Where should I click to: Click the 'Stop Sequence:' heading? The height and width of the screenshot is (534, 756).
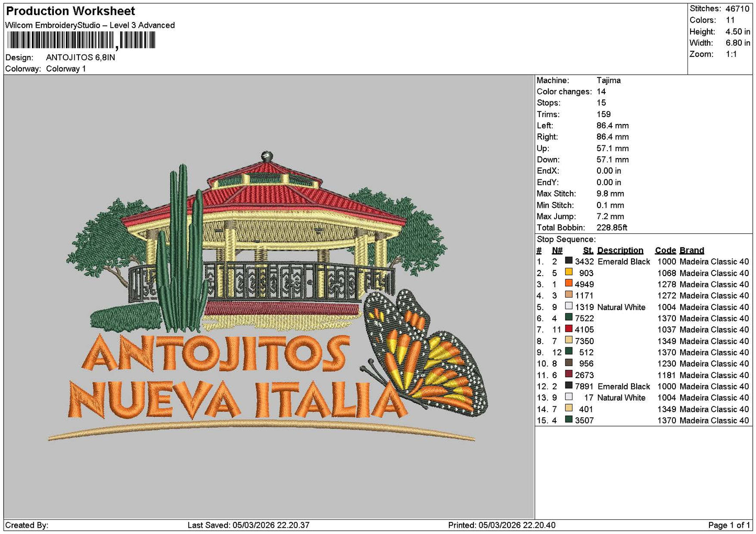(x=566, y=240)
